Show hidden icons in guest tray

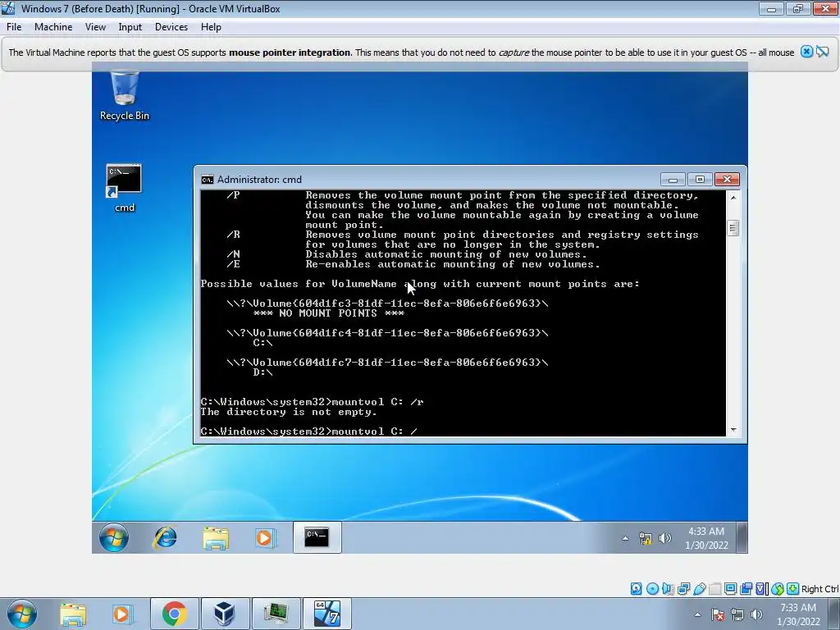(x=625, y=538)
